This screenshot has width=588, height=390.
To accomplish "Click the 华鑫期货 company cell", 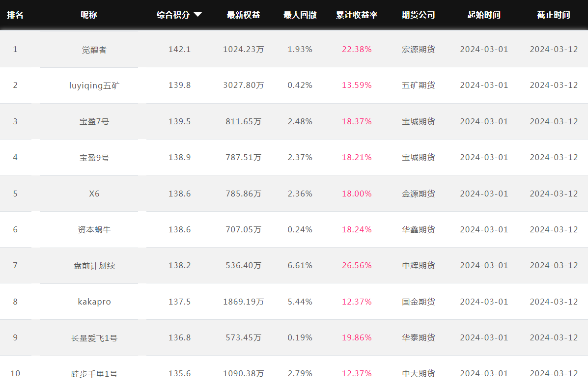I will pyautogui.click(x=419, y=229).
